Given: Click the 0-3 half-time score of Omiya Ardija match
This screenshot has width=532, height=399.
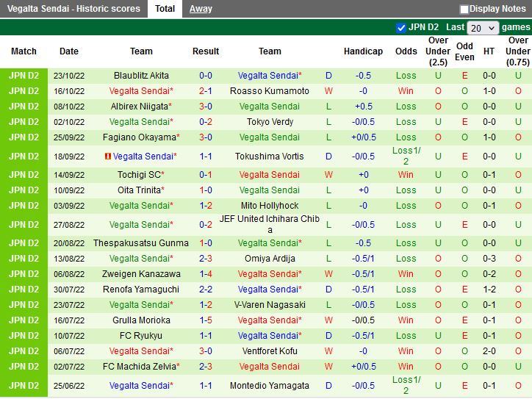Looking at the screenshot, I should (x=489, y=258).
